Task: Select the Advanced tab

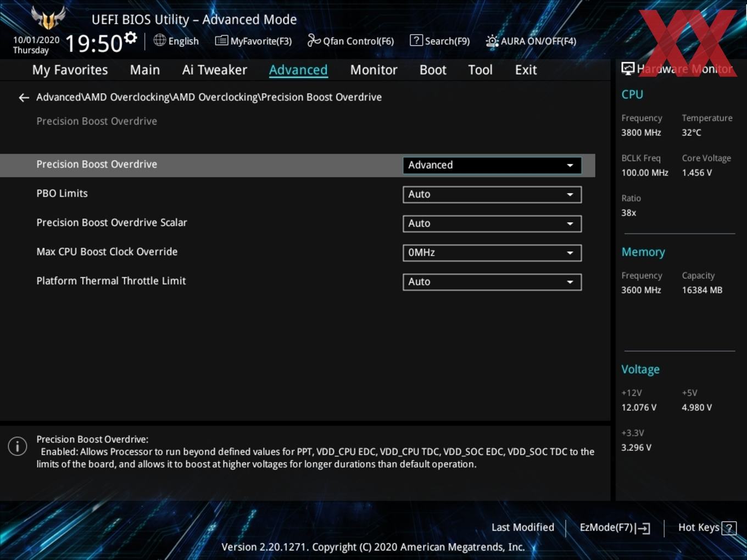Action: tap(298, 70)
